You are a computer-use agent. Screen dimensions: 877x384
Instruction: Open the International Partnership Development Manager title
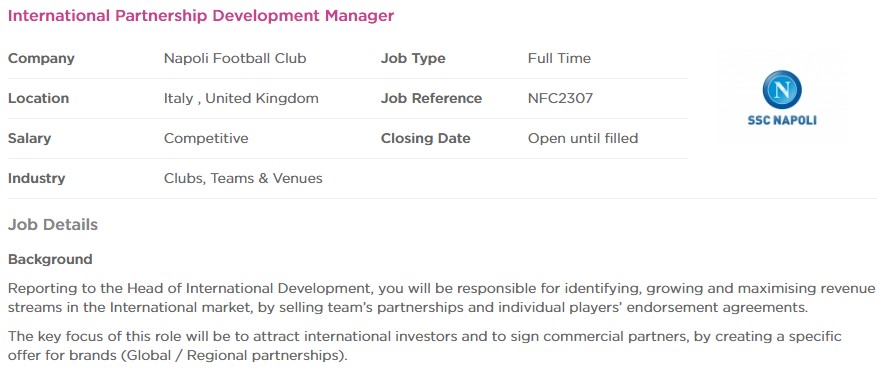pyautogui.click(x=201, y=16)
